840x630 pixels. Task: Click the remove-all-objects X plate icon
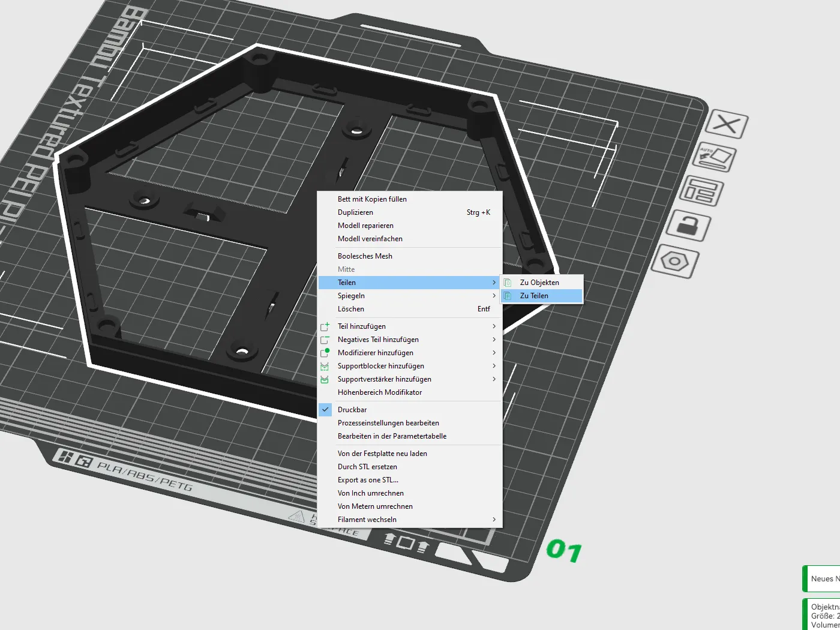pyautogui.click(x=727, y=125)
